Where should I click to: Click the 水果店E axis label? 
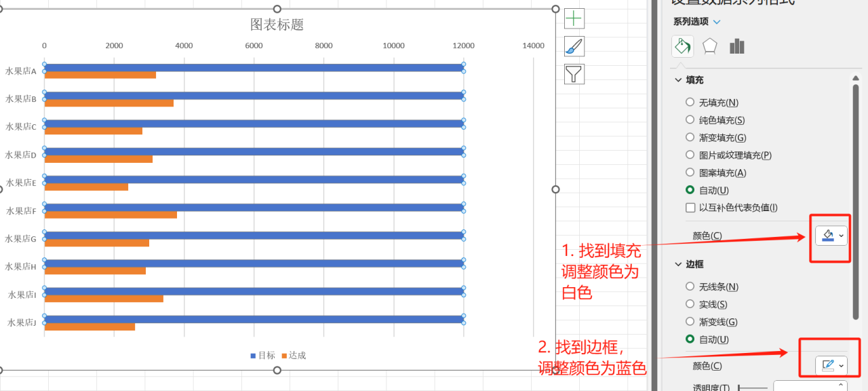point(21,183)
